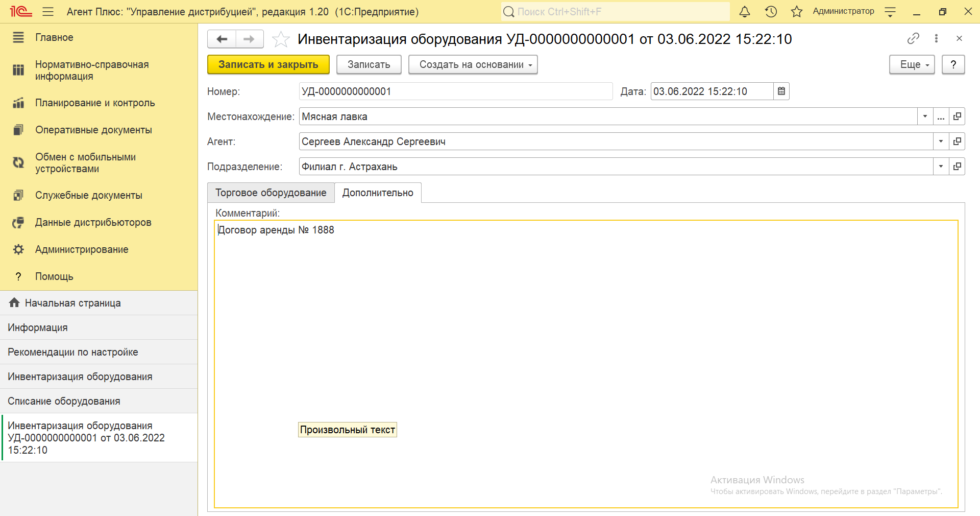Click Записать и закрыть button

point(268,65)
